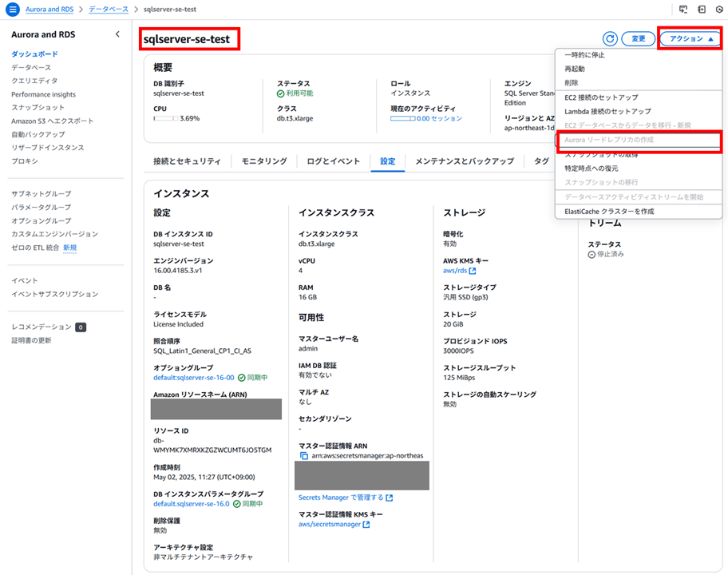
Task: Open クエリエディタ in the sidebar
Action: (x=35, y=81)
